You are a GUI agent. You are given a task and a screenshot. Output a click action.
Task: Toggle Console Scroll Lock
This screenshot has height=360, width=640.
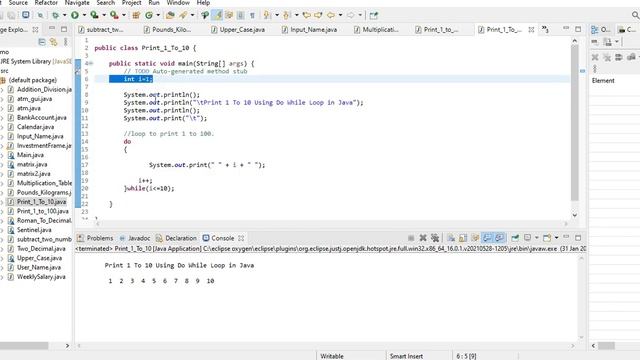[463, 238]
